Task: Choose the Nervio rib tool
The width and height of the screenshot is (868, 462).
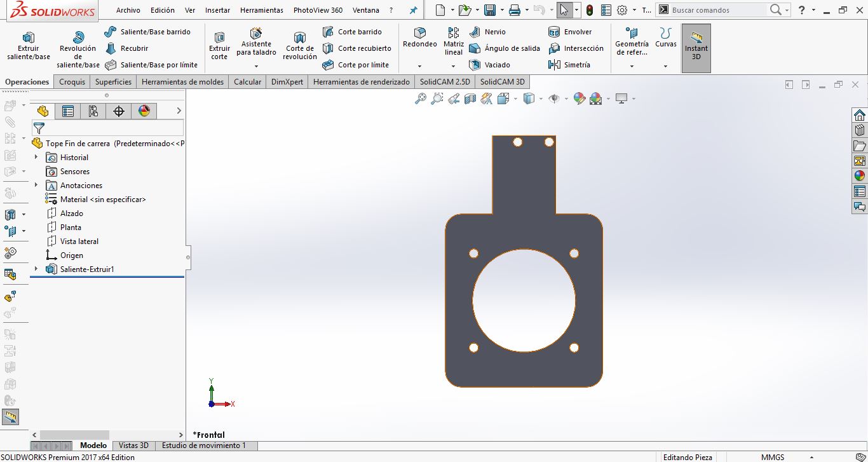Action: [487, 32]
